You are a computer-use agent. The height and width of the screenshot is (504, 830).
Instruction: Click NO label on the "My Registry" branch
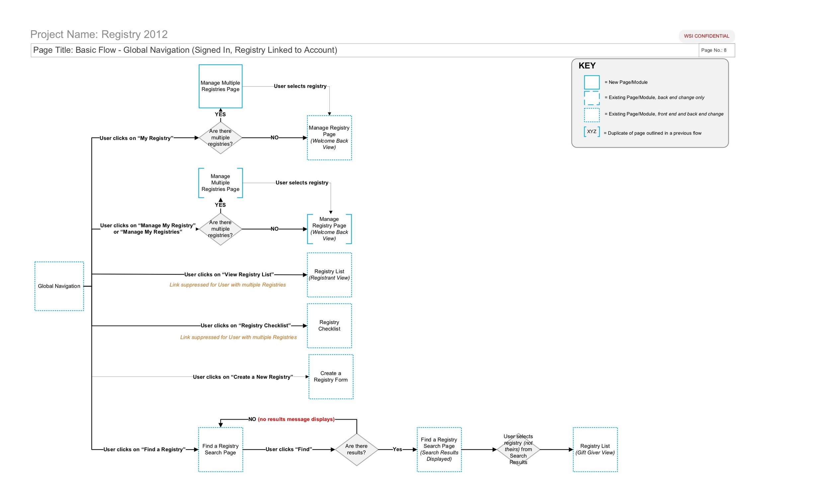click(x=275, y=137)
